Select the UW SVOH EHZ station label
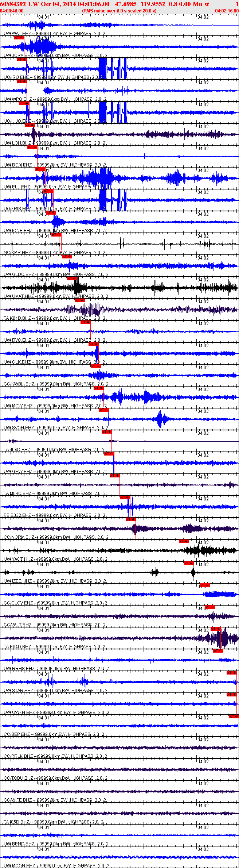The width and height of the screenshot is (239, 868). pos(56,427)
